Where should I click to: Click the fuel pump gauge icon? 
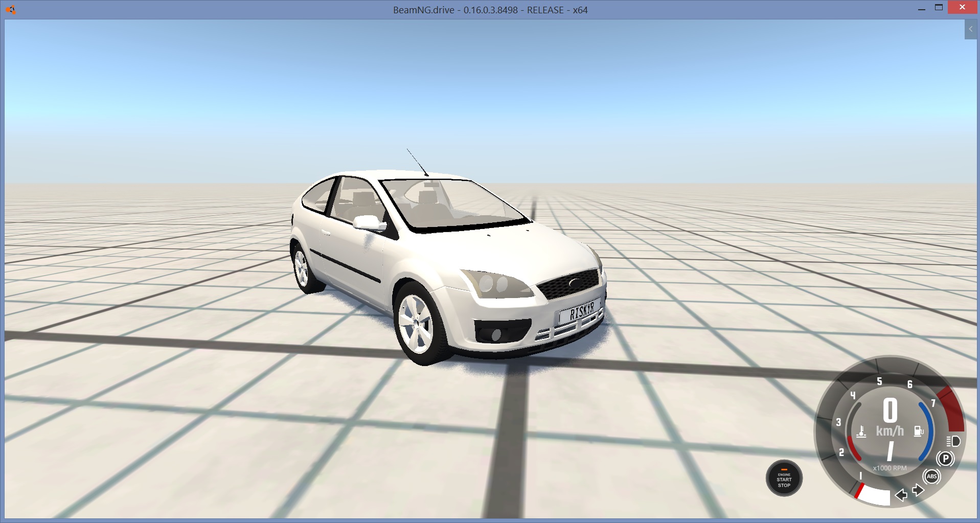point(919,431)
